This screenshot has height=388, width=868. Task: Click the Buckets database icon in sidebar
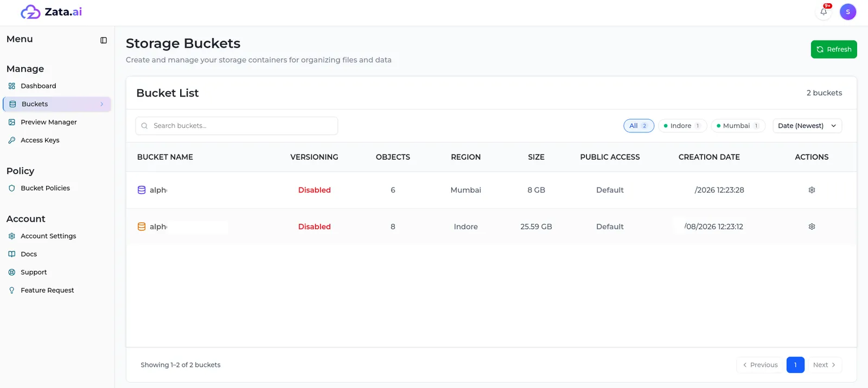coord(12,104)
